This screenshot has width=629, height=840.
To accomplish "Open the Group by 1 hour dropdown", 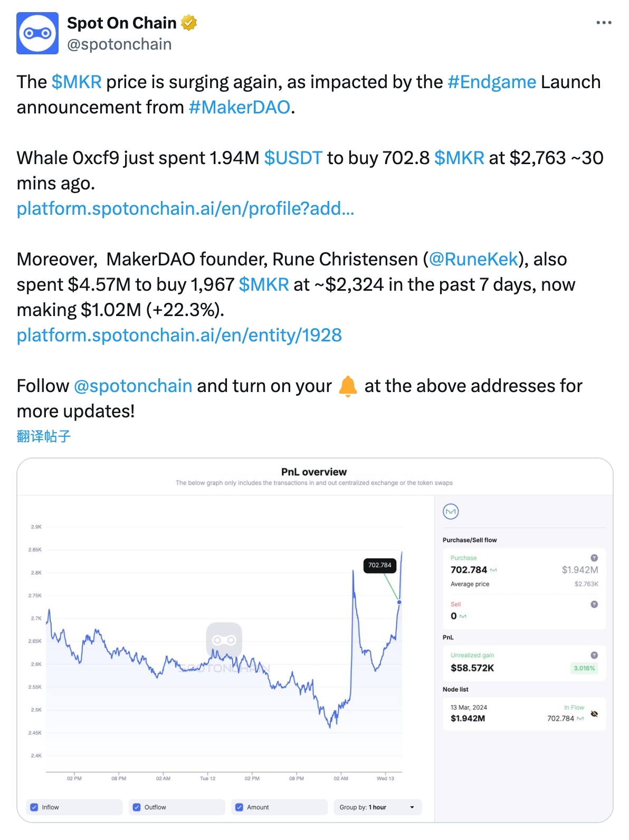I will [x=377, y=807].
